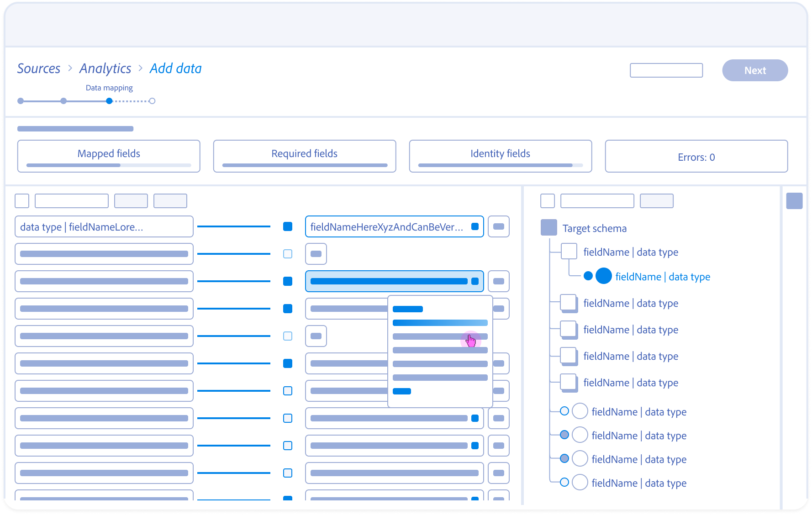Select the hovered option in dropdown list
The width and height of the screenshot is (812, 515).
click(440, 337)
